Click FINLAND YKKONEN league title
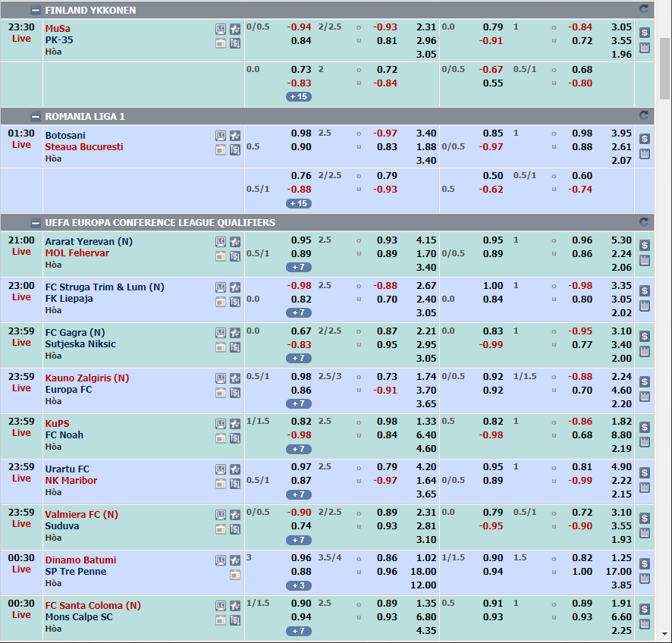This screenshot has width=672, height=643. pyautogui.click(x=90, y=11)
